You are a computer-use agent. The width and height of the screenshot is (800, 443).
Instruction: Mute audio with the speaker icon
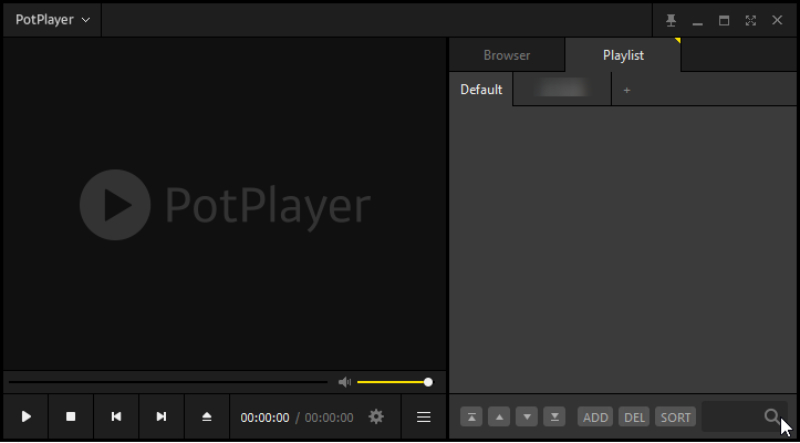pos(345,382)
